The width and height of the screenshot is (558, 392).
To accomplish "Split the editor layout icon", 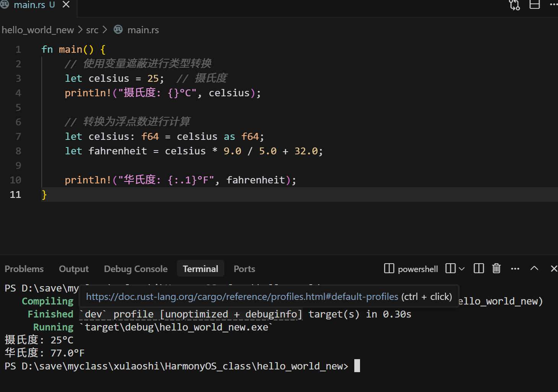I will tap(534, 5).
